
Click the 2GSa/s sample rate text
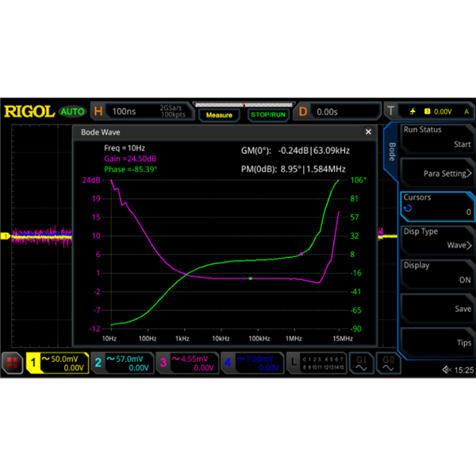(171, 108)
